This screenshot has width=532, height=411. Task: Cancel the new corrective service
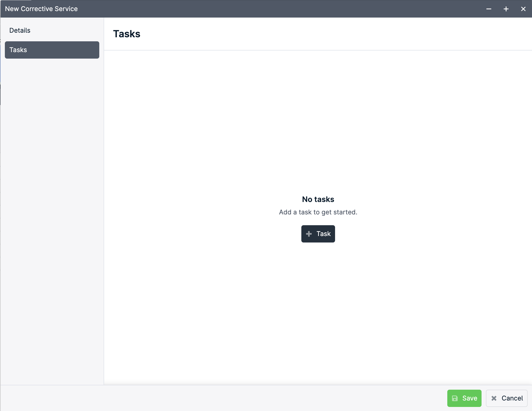pyautogui.click(x=507, y=398)
